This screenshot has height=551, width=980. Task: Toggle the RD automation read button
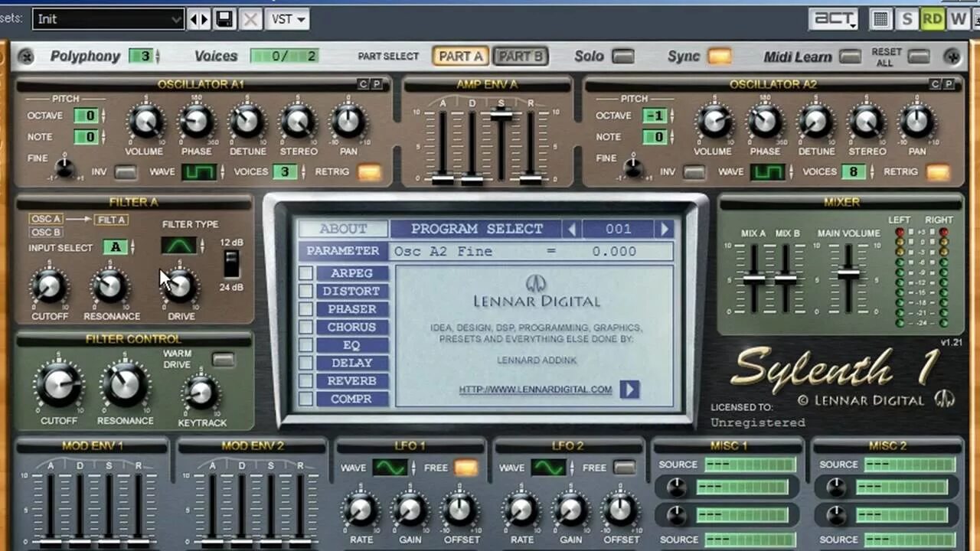(x=933, y=19)
